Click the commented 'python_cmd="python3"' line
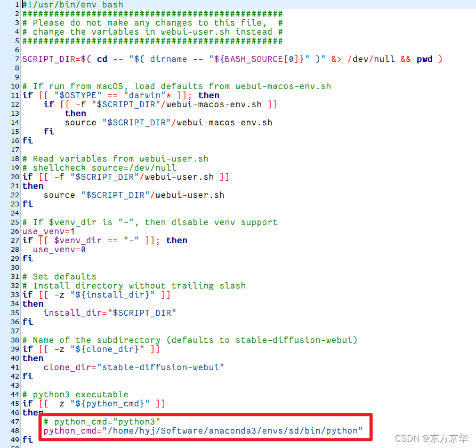Image resolution: width=476 pixels, height=448 pixels. (x=102, y=422)
